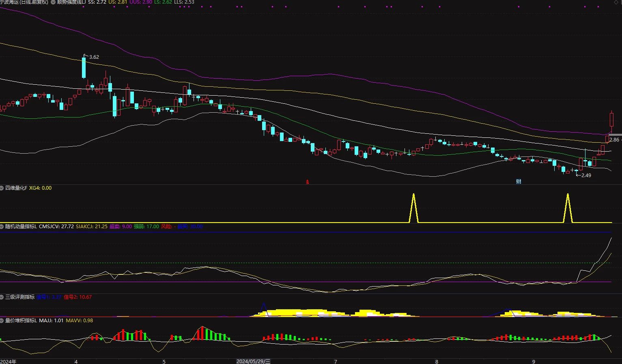Click the red S marker below the candlesticks
The image size is (622, 364).
pos(308,182)
